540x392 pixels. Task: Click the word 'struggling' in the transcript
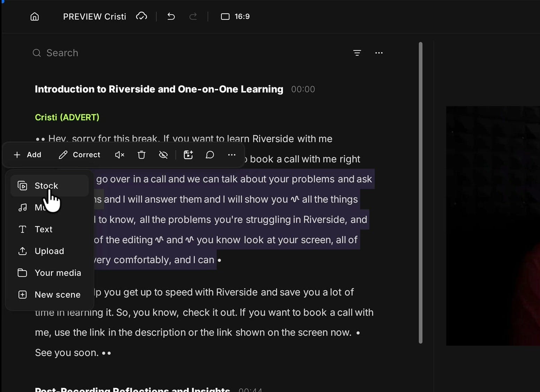click(268, 220)
